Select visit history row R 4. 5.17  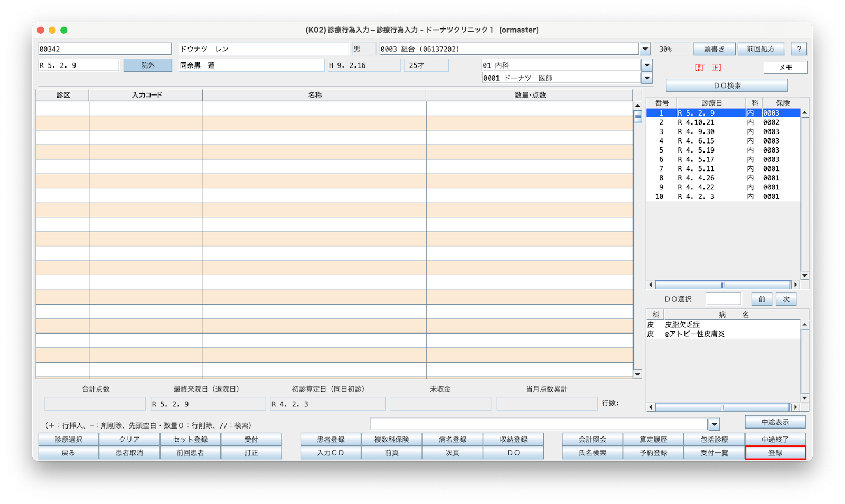[x=723, y=159]
